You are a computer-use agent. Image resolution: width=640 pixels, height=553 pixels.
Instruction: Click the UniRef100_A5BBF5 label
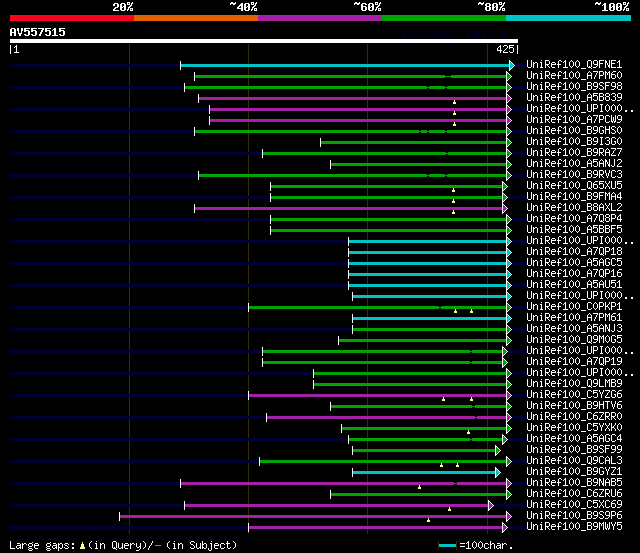tap(574, 230)
